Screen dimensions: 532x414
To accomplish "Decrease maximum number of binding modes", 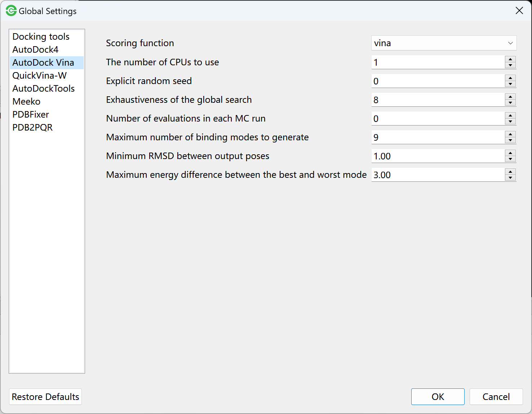I will tap(510, 140).
